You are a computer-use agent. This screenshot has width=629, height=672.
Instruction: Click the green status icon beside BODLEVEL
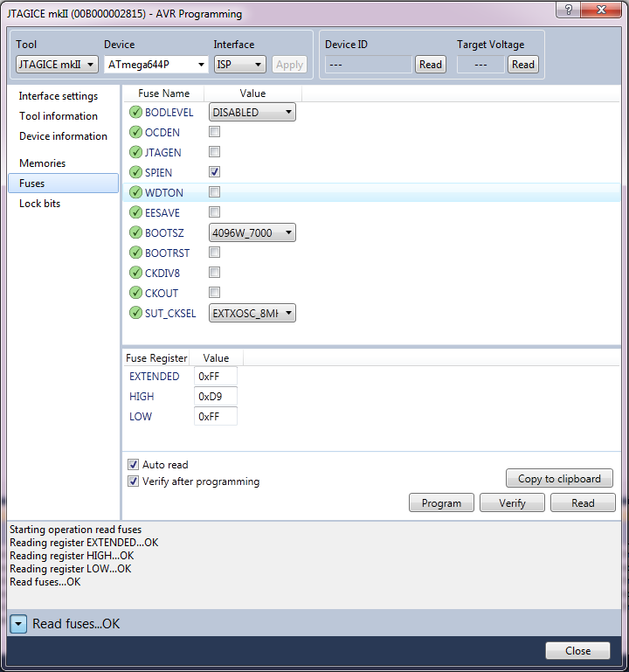click(135, 112)
